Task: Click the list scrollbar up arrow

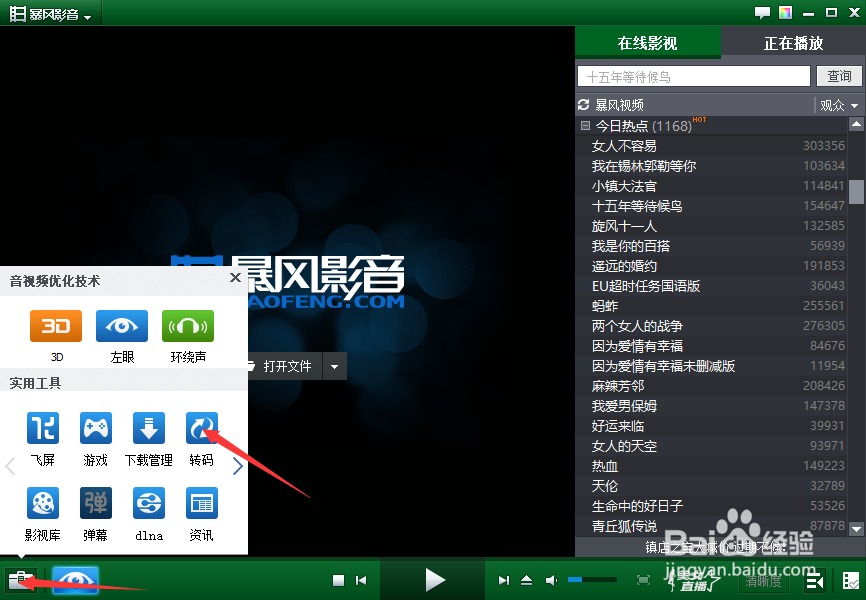Action: click(856, 124)
